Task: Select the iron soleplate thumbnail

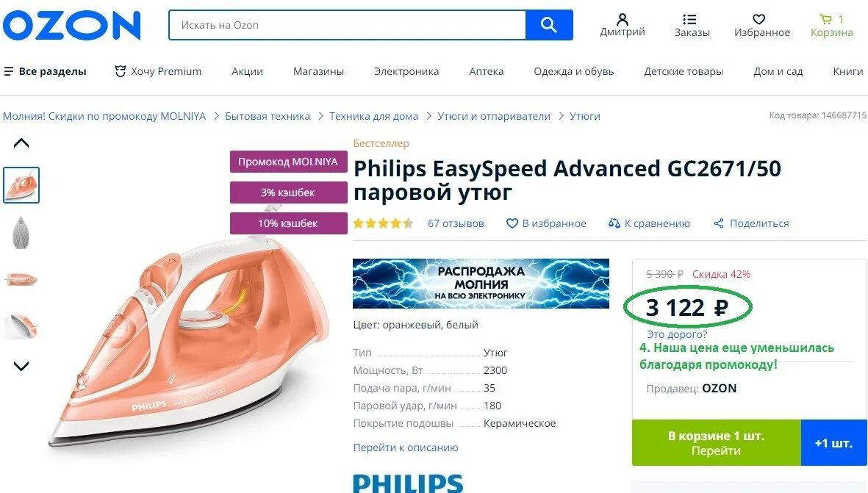Action: [x=21, y=232]
